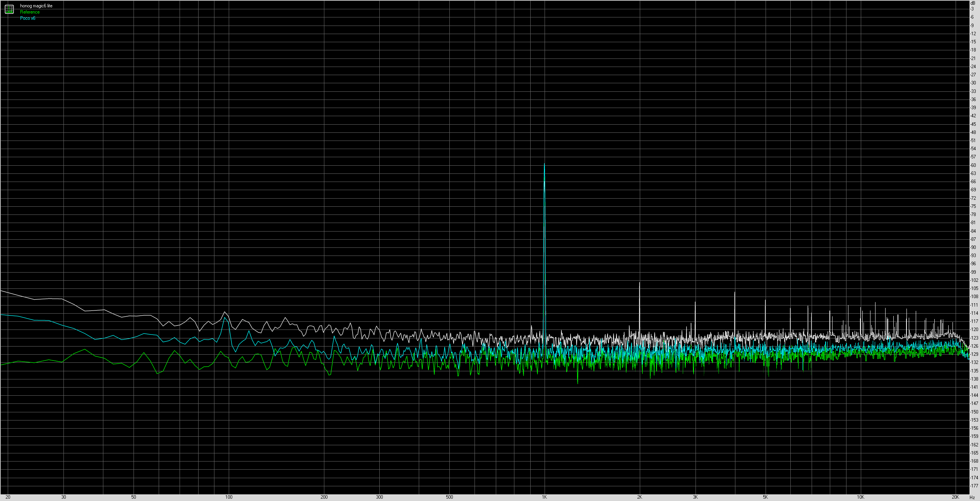The width and height of the screenshot is (980, 501).
Task: Click the -60 label on dB axis
Action: point(973,165)
